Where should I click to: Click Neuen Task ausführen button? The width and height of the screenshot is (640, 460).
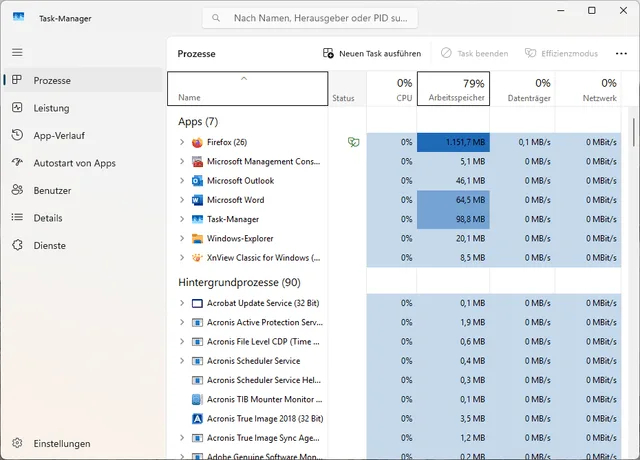[x=372, y=53]
